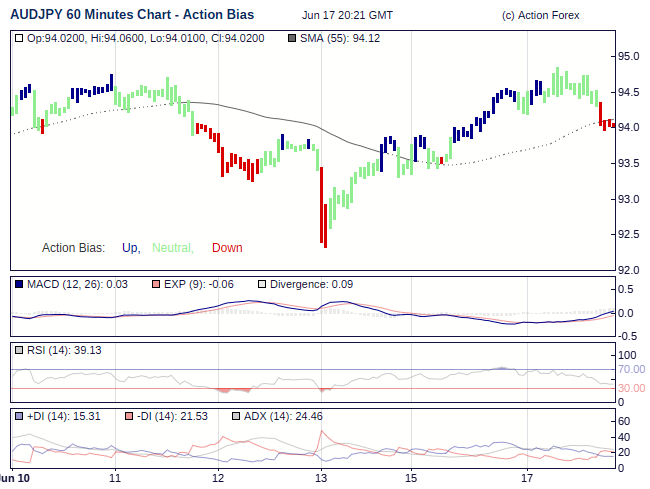Click the RSI (14) legend swatch
Viewport: 650px width, 489px height.
[20, 350]
